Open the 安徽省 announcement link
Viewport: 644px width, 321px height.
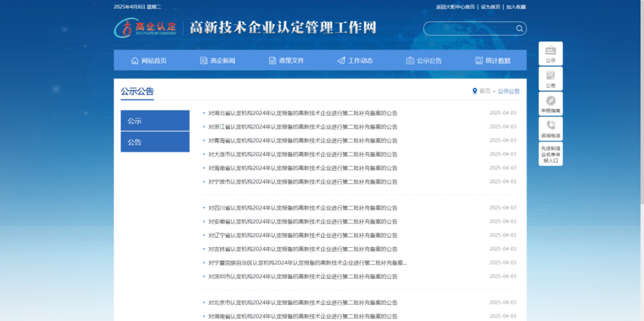(x=303, y=222)
